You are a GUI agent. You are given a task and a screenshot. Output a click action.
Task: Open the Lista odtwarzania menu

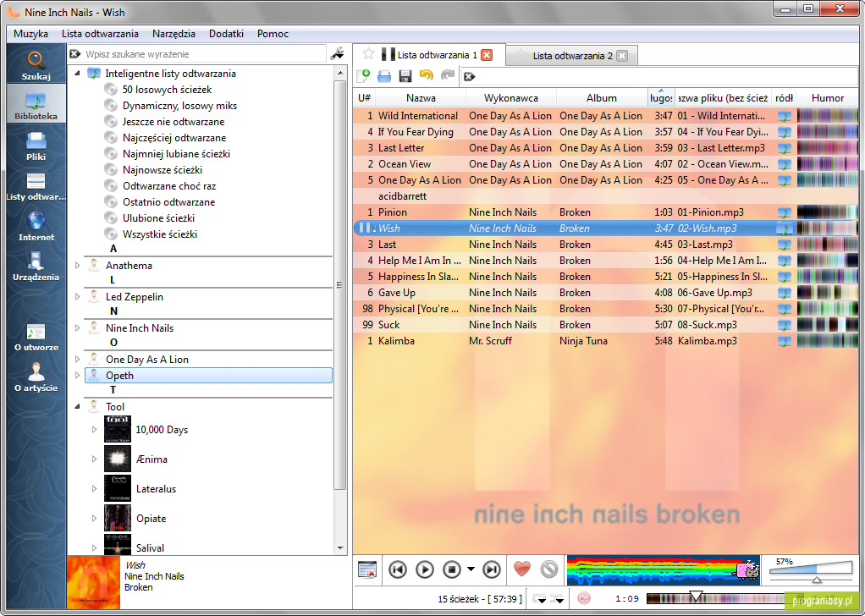point(100,34)
